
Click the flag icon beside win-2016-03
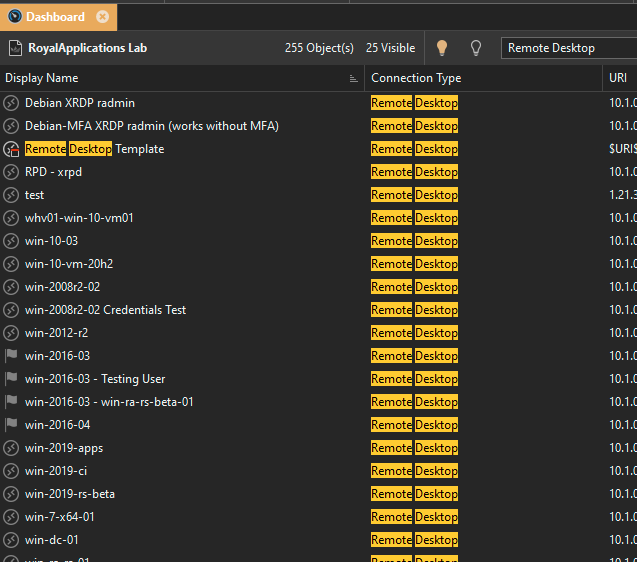[11, 356]
